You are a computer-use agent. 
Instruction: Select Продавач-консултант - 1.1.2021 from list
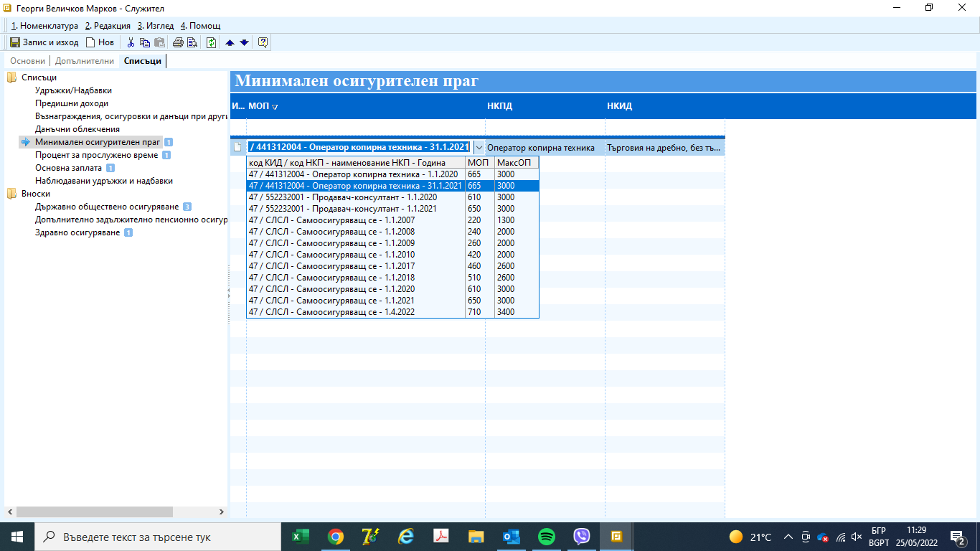(x=342, y=209)
